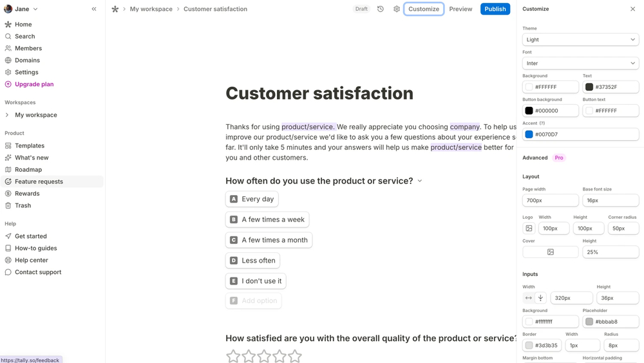Open the Roadmap page

(28, 170)
